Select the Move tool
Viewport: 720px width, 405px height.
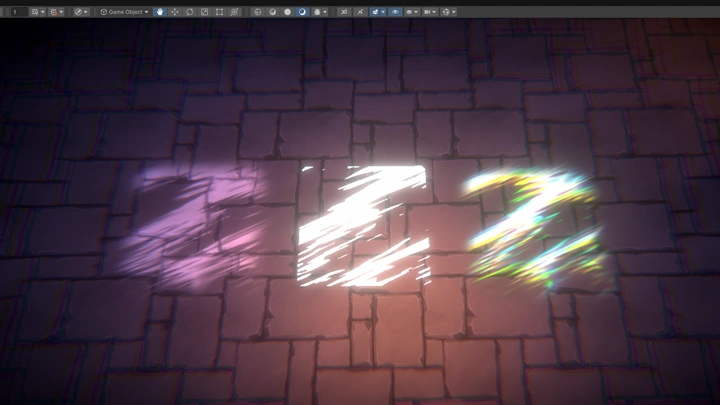pos(175,12)
